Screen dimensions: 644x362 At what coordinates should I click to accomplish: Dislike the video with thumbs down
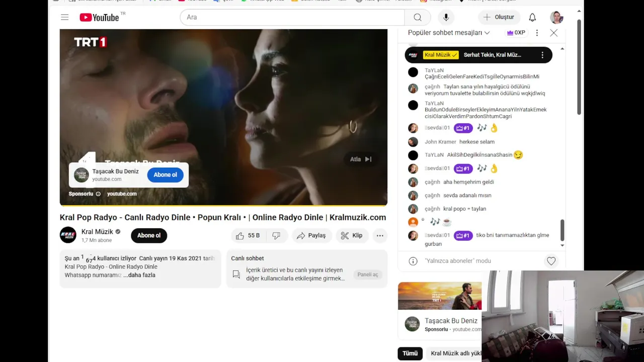(276, 235)
